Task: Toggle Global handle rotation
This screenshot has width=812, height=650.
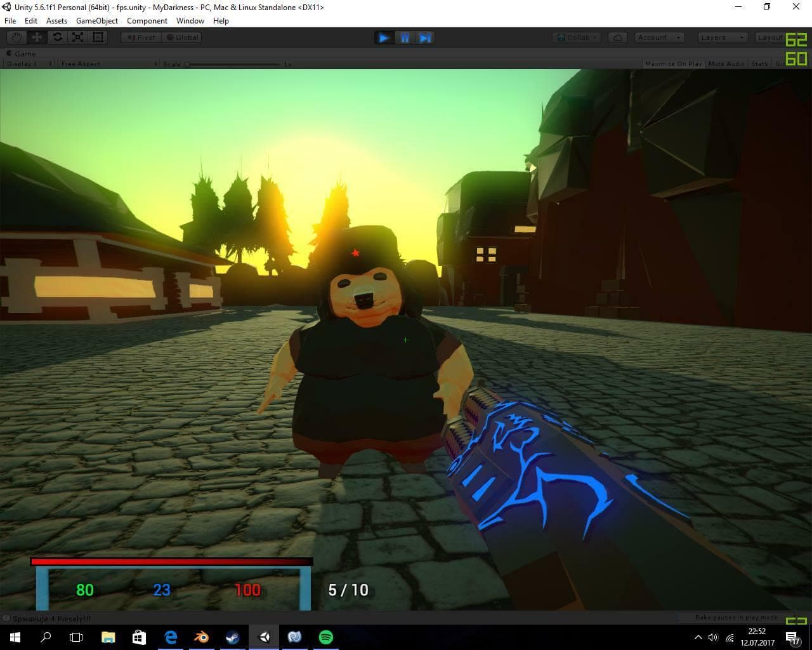Action: tap(183, 37)
